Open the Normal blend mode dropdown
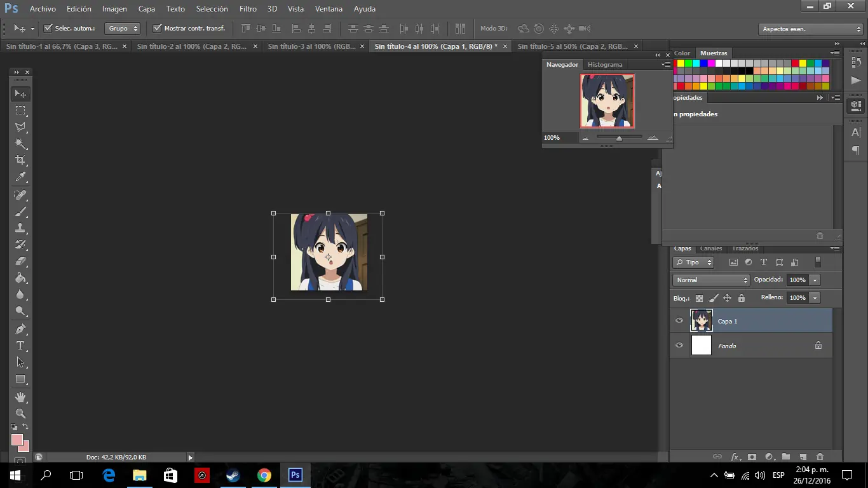This screenshot has height=488, width=868. (711, 280)
